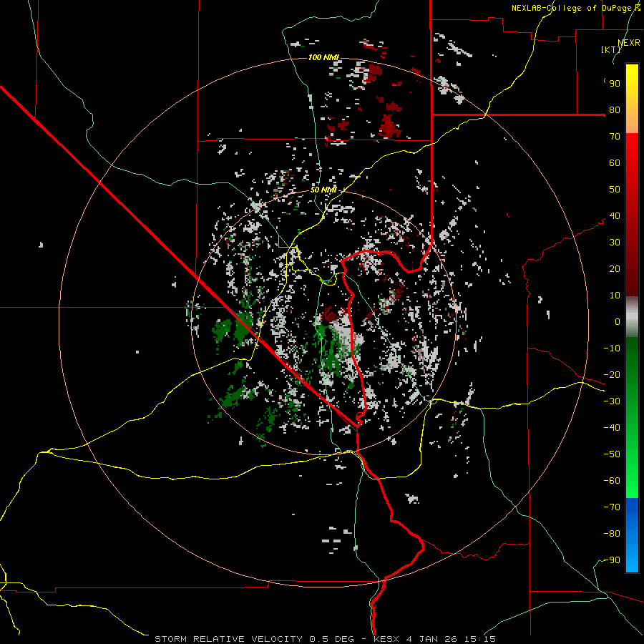This screenshot has width=644, height=644.
Task: Click the -20 value on the velocity scale
Action: click(x=612, y=375)
